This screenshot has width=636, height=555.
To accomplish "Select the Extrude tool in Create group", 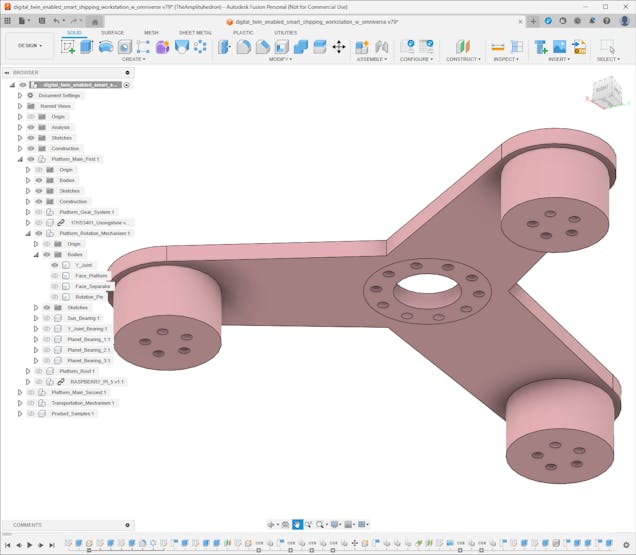I will tap(86, 47).
